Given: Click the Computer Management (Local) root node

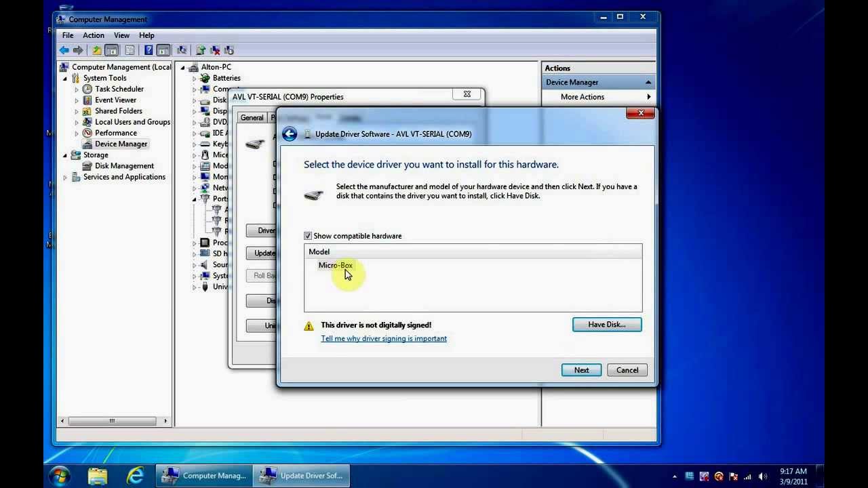Looking at the screenshot, I should point(121,67).
